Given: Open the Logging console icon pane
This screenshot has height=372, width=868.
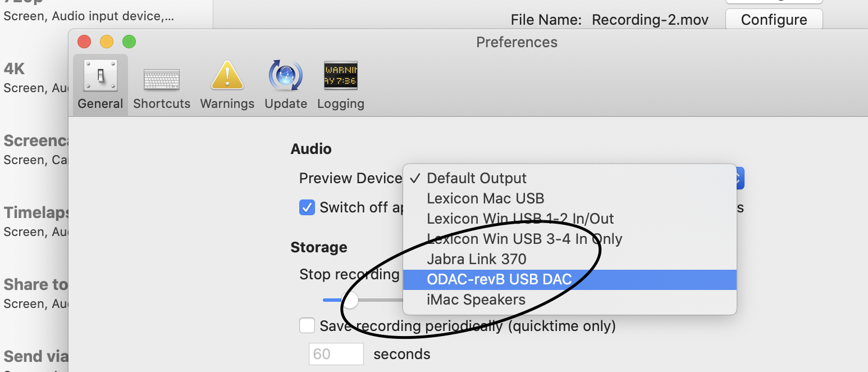Looking at the screenshot, I should (340, 84).
